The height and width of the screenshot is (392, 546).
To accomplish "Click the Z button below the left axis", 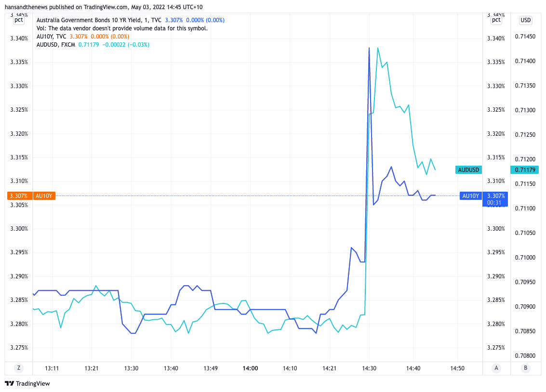I will tap(19, 368).
